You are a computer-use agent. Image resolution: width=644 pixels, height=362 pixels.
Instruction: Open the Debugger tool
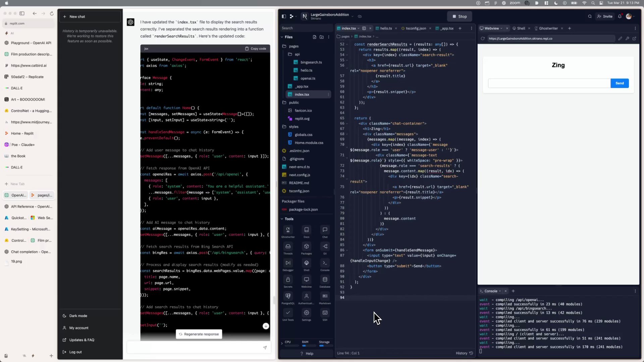[x=288, y=263]
